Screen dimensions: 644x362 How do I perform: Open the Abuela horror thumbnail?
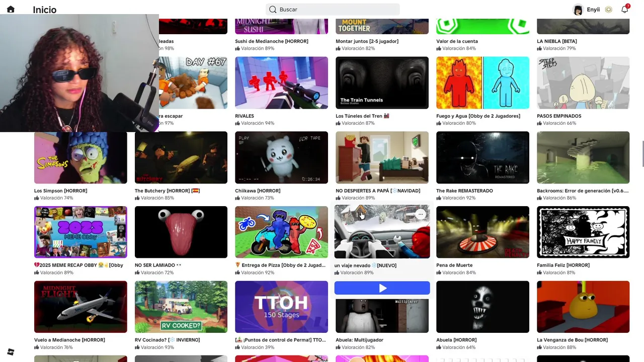point(483,307)
